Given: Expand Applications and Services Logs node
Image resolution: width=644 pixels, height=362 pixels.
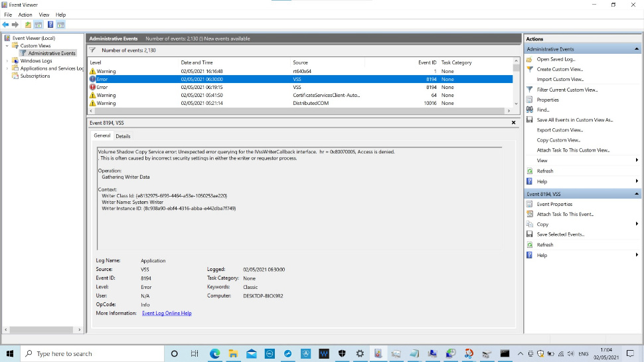Looking at the screenshot, I should point(7,68).
